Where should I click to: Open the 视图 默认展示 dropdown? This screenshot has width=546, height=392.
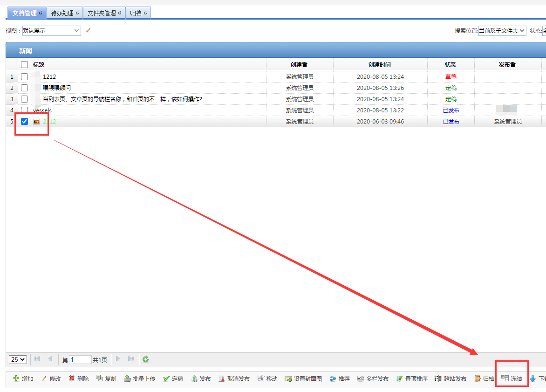click(x=51, y=31)
